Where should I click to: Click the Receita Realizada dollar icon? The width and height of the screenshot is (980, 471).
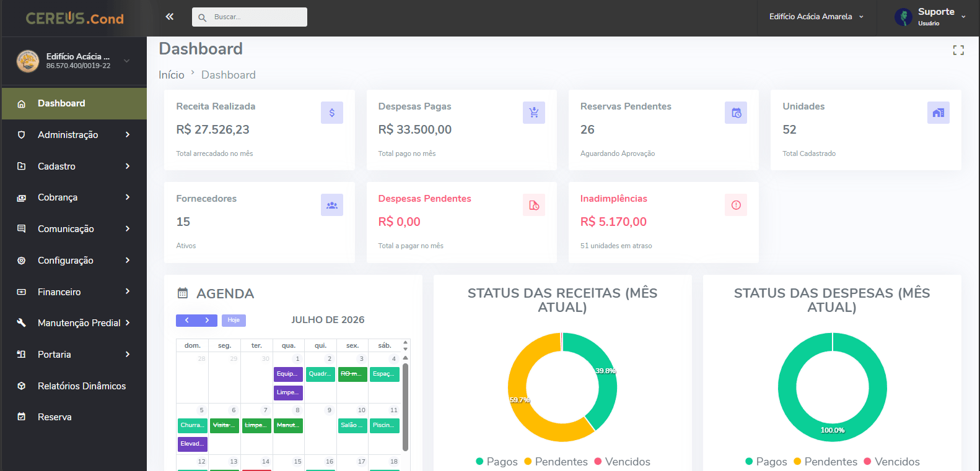[x=332, y=113]
